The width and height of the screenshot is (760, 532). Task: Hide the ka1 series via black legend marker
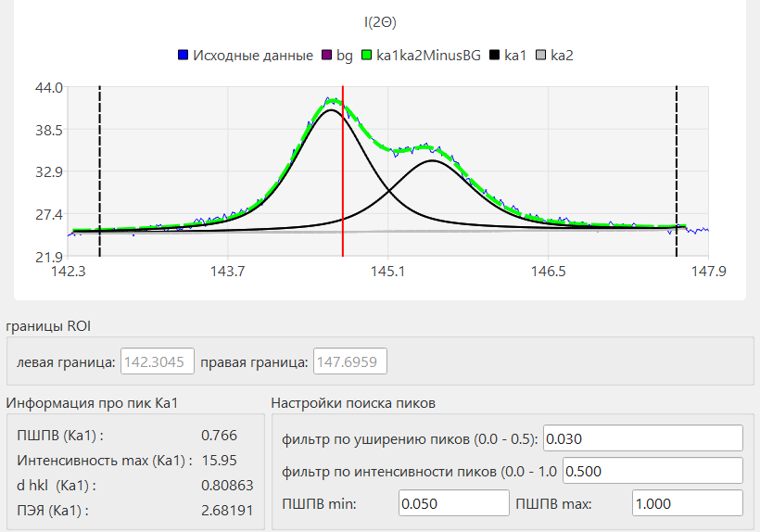tap(495, 56)
